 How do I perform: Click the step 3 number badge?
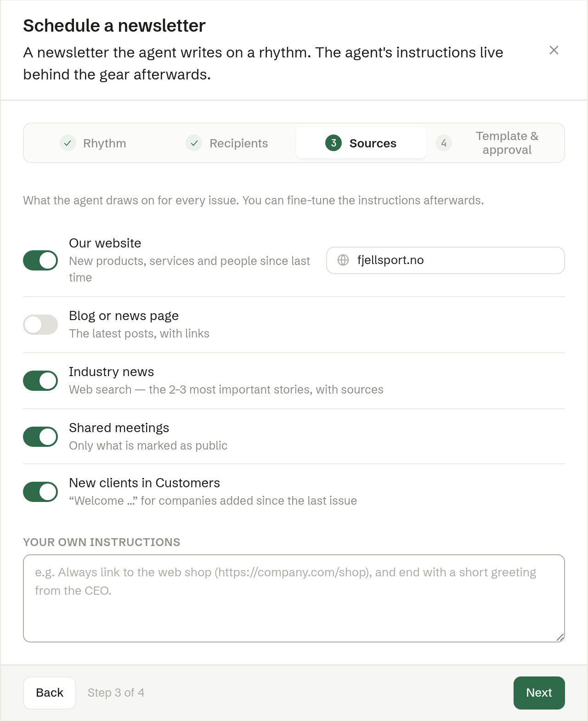pos(334,143)
